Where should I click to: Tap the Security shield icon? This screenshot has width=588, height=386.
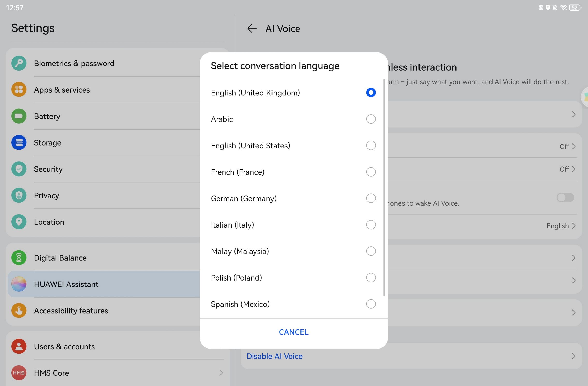(x=19, y=169)
